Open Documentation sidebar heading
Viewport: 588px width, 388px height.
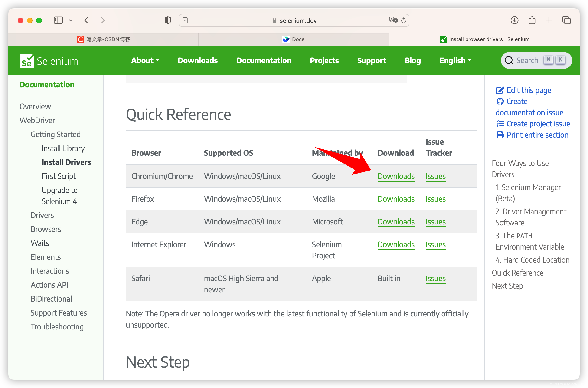pos(47,85)
